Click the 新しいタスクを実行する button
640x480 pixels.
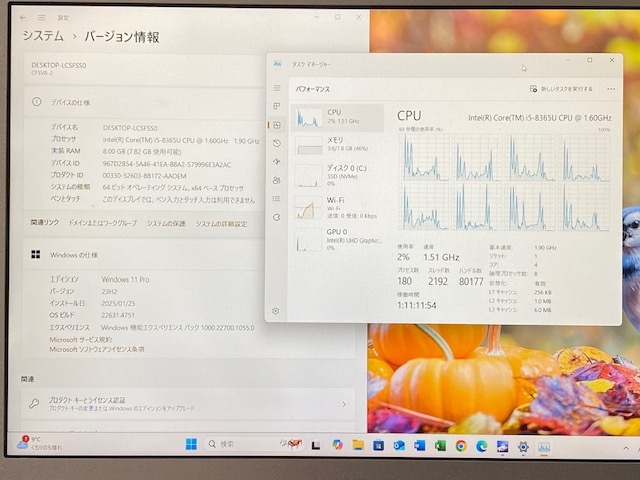click(x=561, y=89)
